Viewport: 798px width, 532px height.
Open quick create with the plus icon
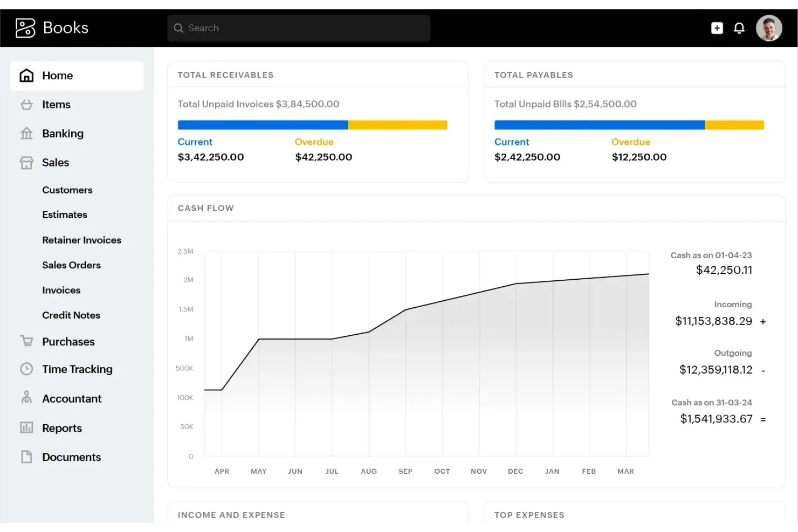point(717,27)
